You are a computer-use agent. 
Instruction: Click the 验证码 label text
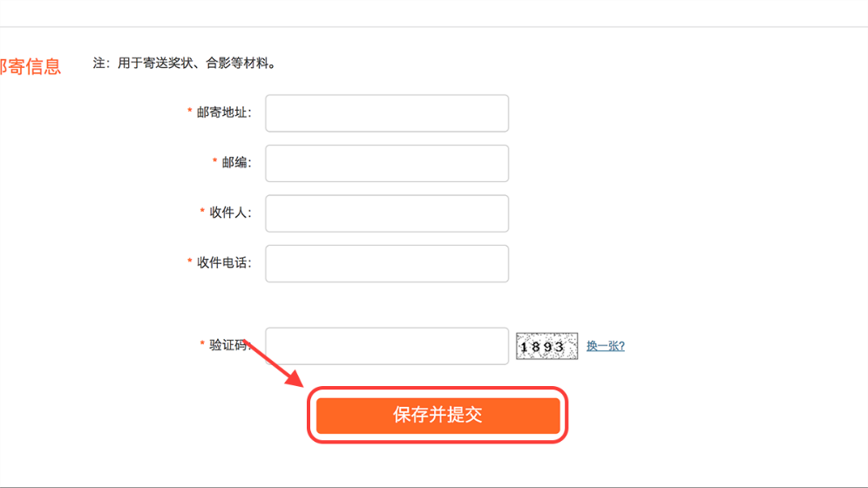(230, 344)
